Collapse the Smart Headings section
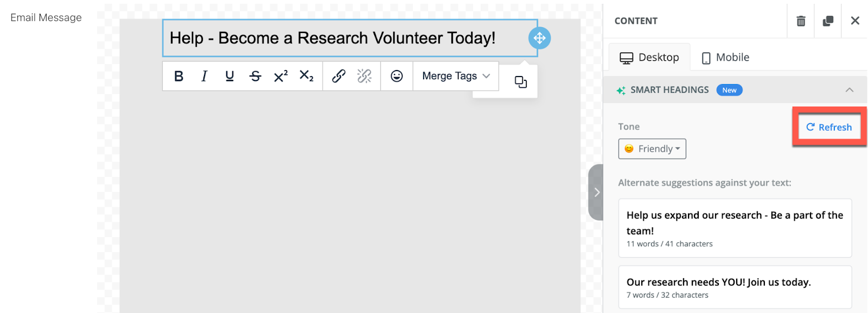The image size is (868, 313). [850, 90]
